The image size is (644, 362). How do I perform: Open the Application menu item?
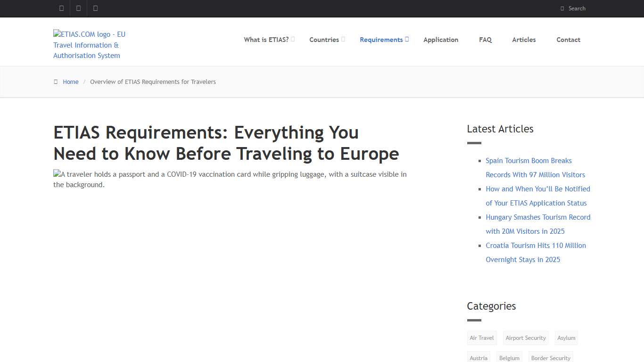coord(441,40)
